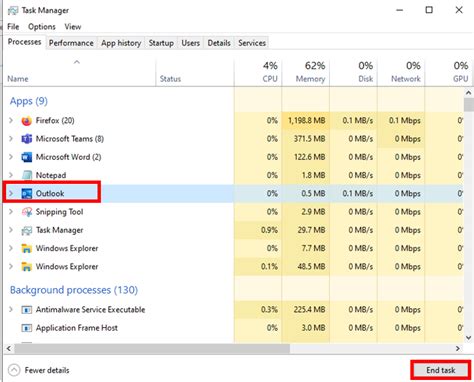Expand the Notepad process entry
The image size is (474, 382).
(x=11, y=175)
